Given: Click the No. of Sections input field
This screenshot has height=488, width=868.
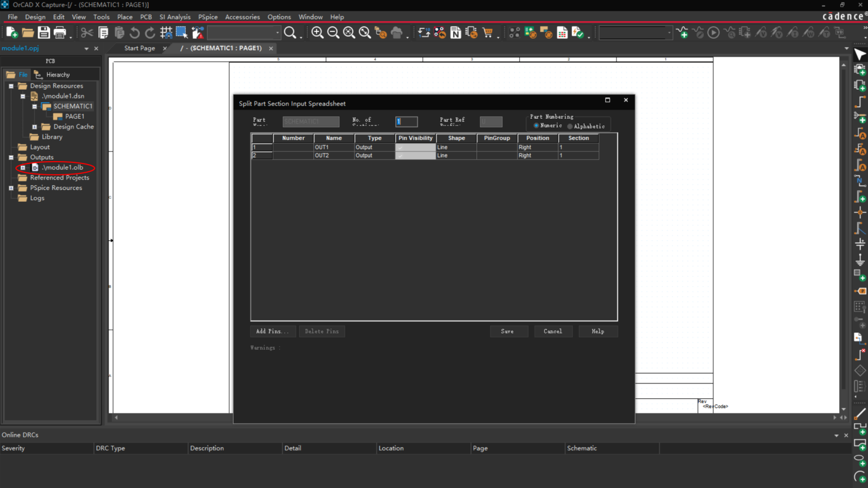Looking at the screenshot, I should 407,122.
